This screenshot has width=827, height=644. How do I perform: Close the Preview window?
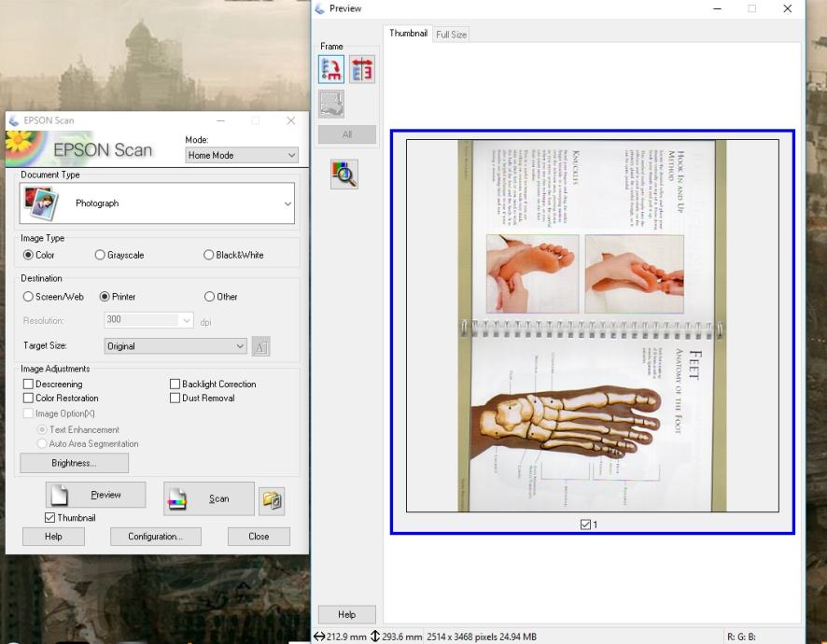[x=788, y=8]
